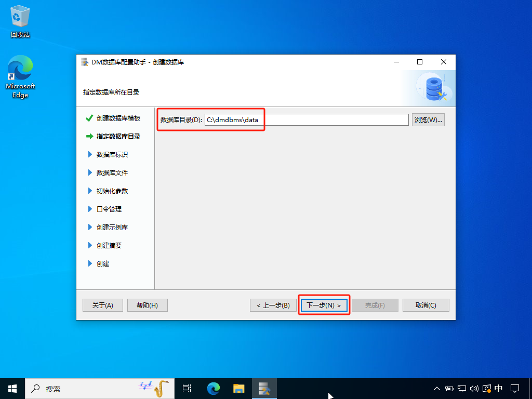
Task: Select the 创建 final step
Action: (x=103, y=263)
